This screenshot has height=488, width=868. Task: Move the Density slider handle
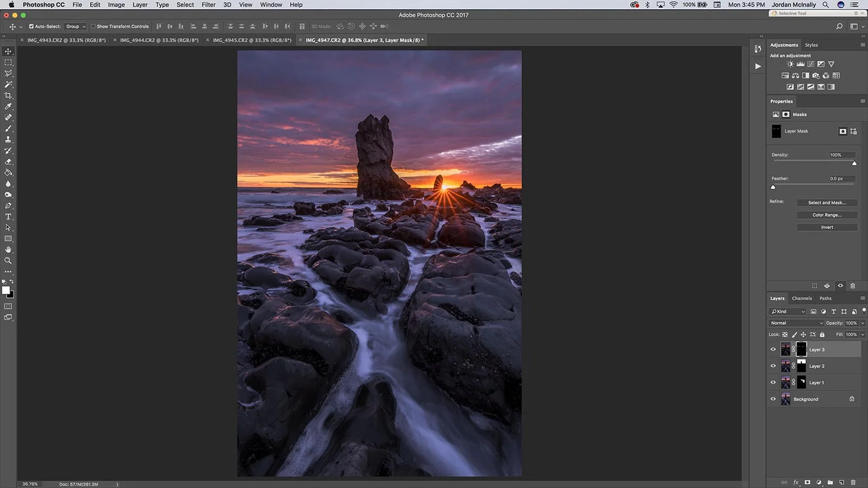pyautogui.click(x=854, y=163)
